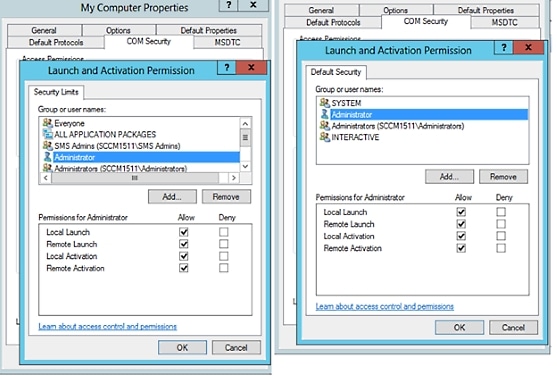Check Deny Remote Launch in Security Limits dialog
Image resolution: width=557 pixels, height=376 pixels.
pos(223,244)
